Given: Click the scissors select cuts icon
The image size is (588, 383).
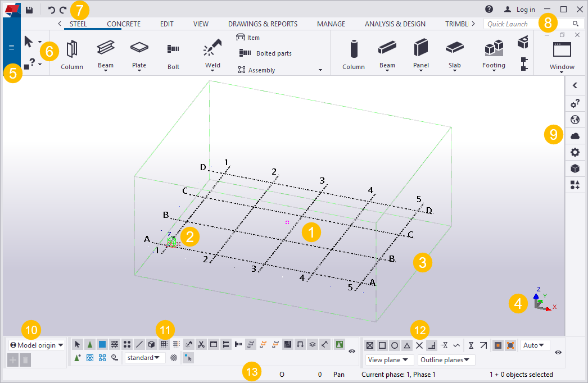Looking at the screenshot, I should pos(201,344).
